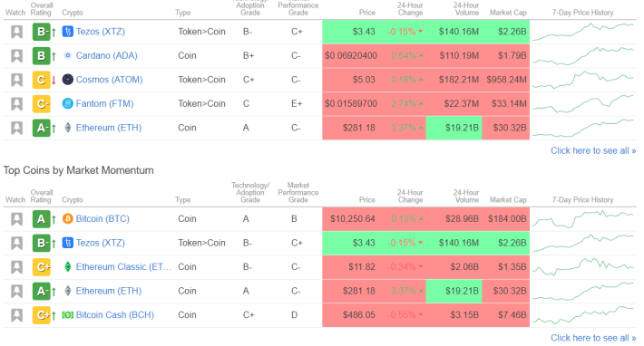Image resolution: width=644 pixels, height=346 pixels.
Task: Click the Cardano coin logo icon
Action: [68, 55]
